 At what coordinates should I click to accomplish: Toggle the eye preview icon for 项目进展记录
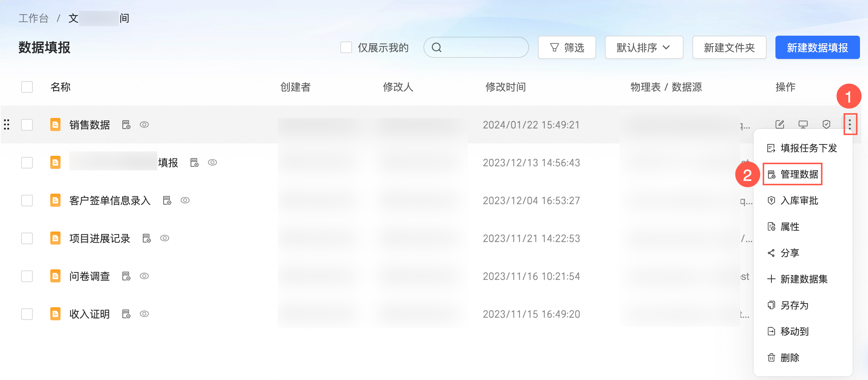(165, 238)
